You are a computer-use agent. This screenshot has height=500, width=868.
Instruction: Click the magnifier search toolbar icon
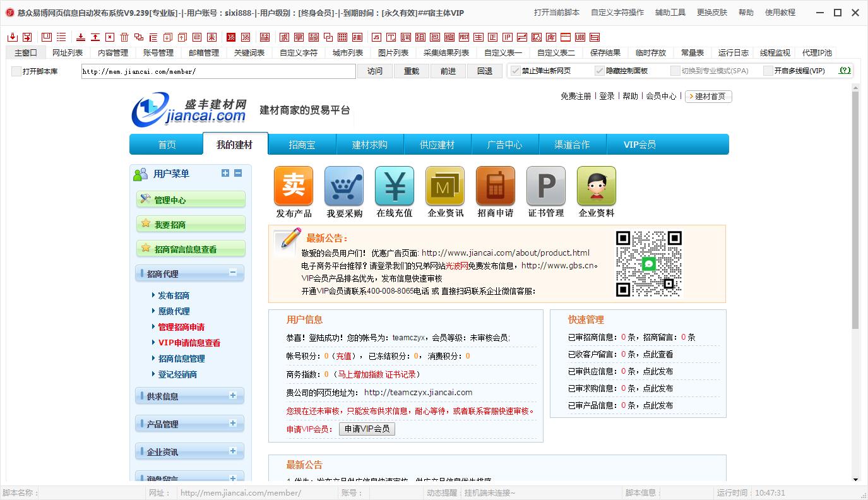coord(537,37)
